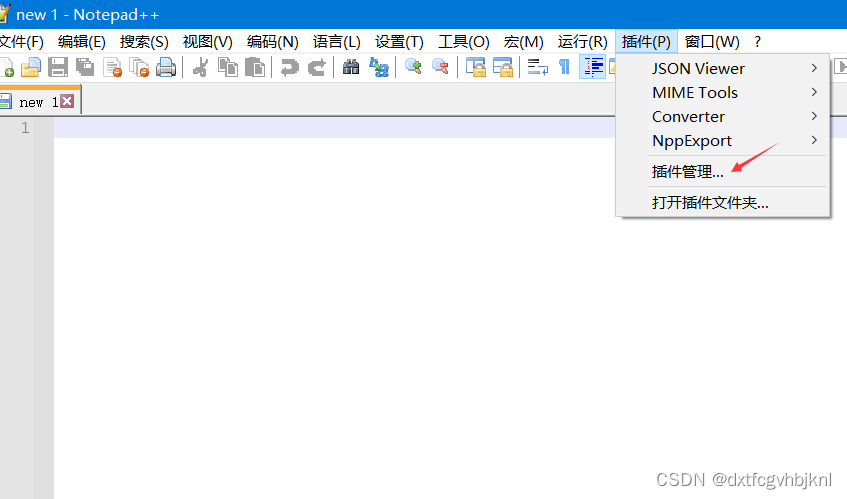
Task: Toggle Show all characters pilcrow icon
Action: [x=564, y=68]
